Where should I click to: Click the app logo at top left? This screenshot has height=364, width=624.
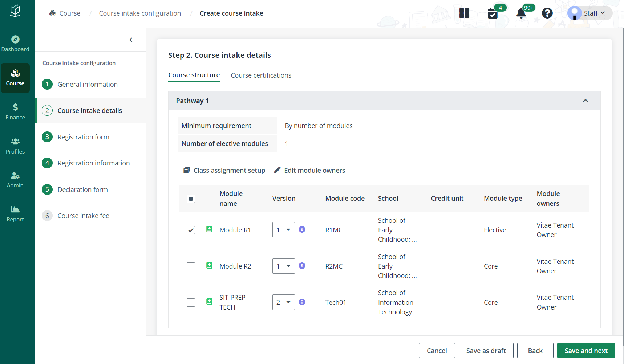click(x=15, y=11)
